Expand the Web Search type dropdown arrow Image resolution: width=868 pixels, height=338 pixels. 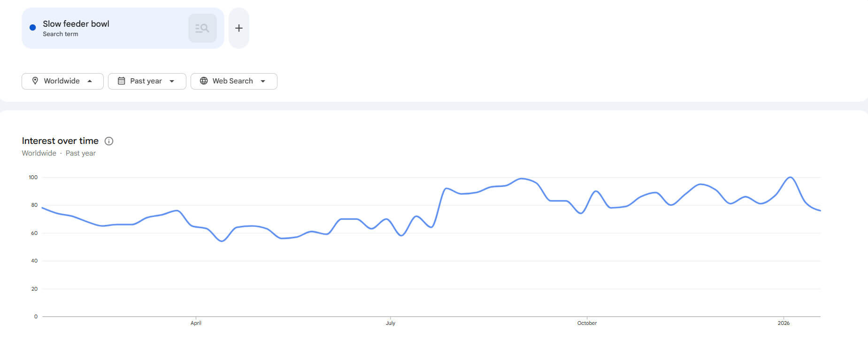(x=263, y=81)
